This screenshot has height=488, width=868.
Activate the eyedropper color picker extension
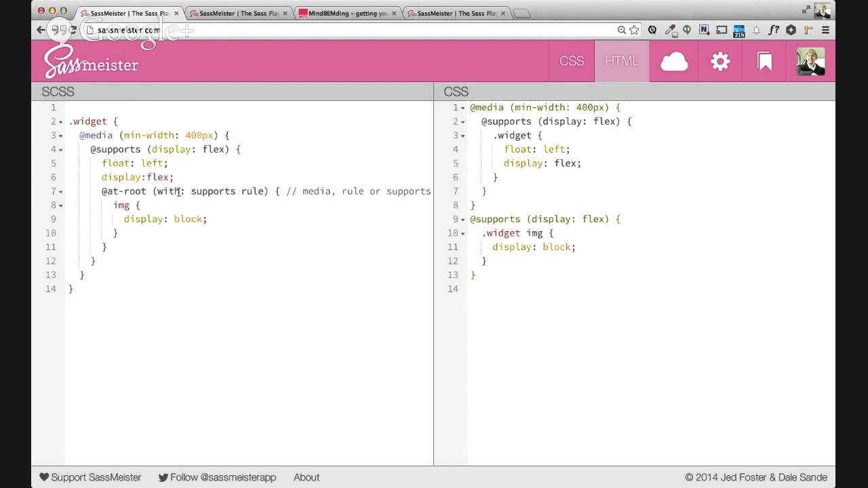[670, 30]
